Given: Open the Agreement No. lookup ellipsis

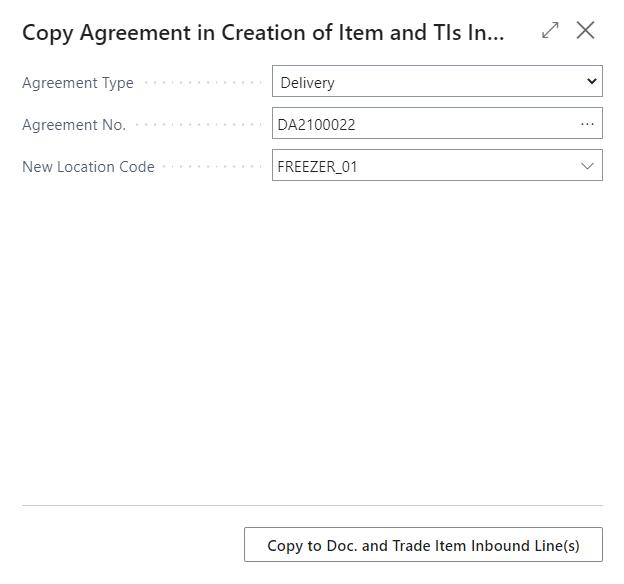Looking at the screenshot, I should (587, 124).
